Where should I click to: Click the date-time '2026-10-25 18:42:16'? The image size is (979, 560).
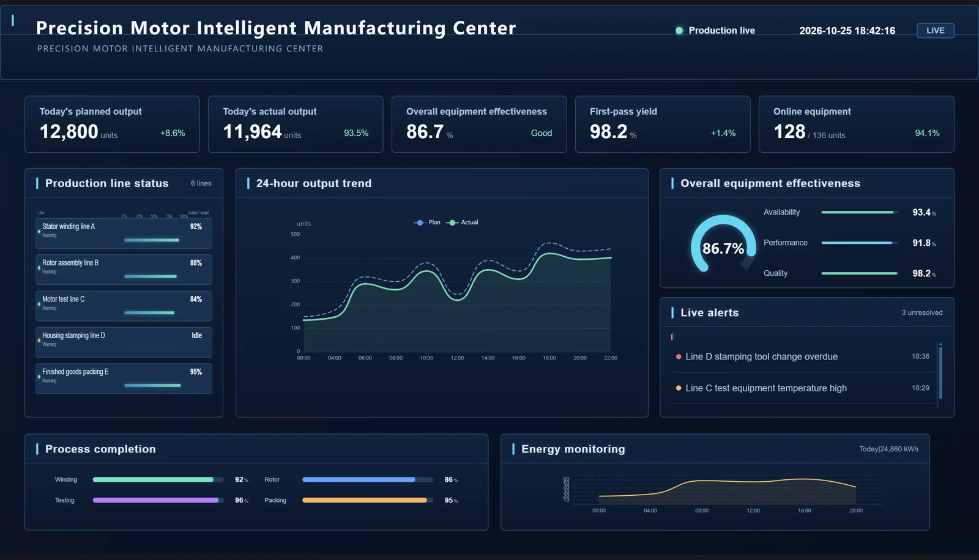point(847,31)
